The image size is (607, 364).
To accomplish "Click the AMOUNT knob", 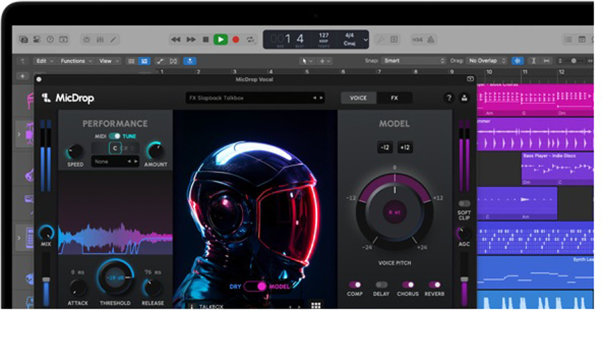I will coord(155,151).
